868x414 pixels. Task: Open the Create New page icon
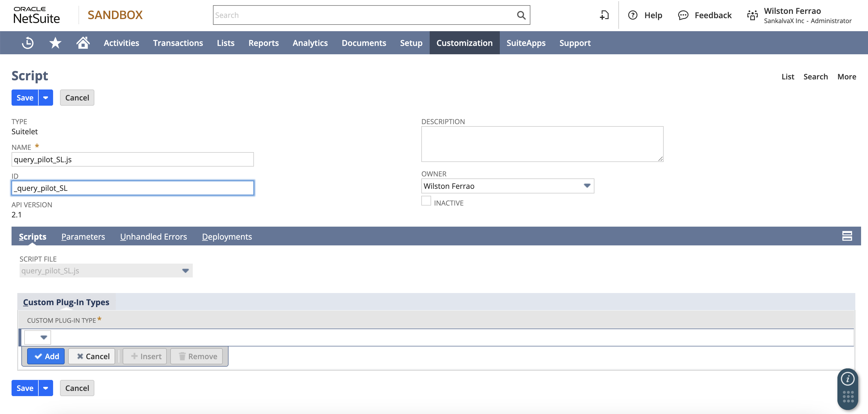pyautogui.click(x=605, y=15)
